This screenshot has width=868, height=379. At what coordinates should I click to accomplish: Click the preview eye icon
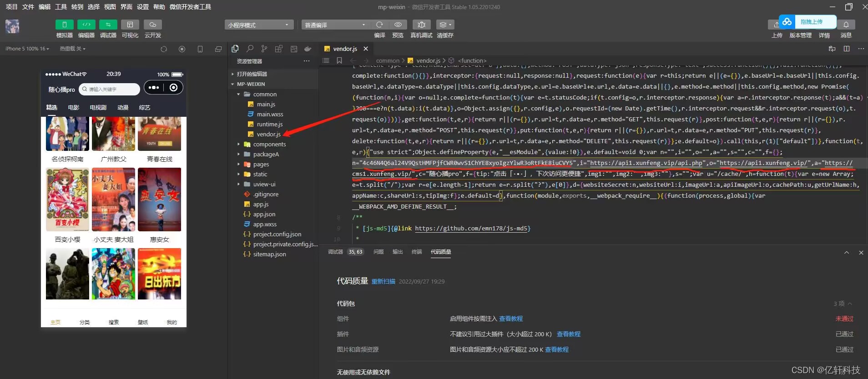[398, 25]
